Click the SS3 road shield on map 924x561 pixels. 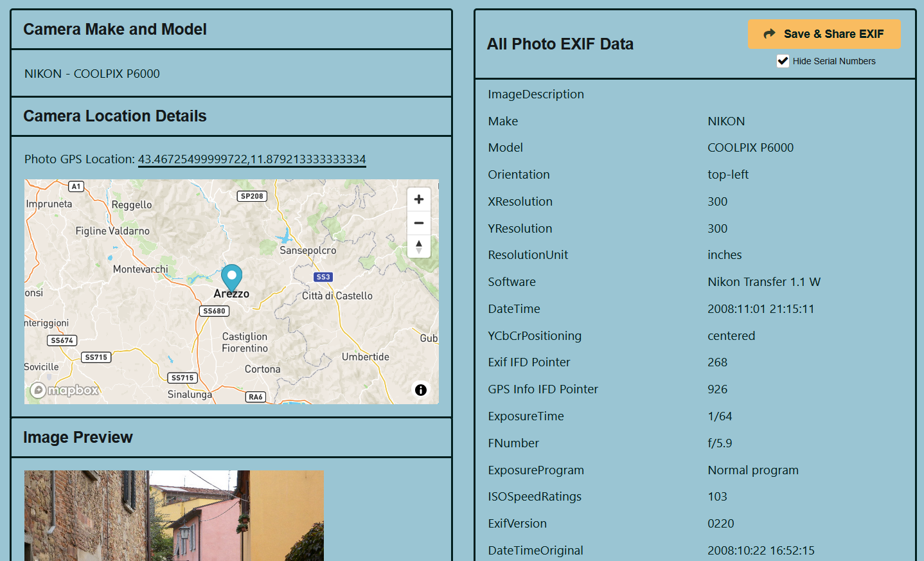[x=323, y=277]
